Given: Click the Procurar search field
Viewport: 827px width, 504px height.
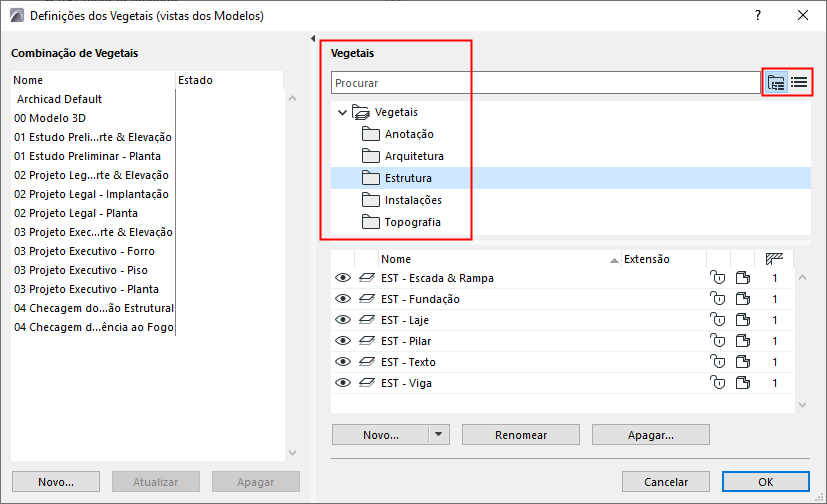Looking at the screenshot, I should coord(545,83).
